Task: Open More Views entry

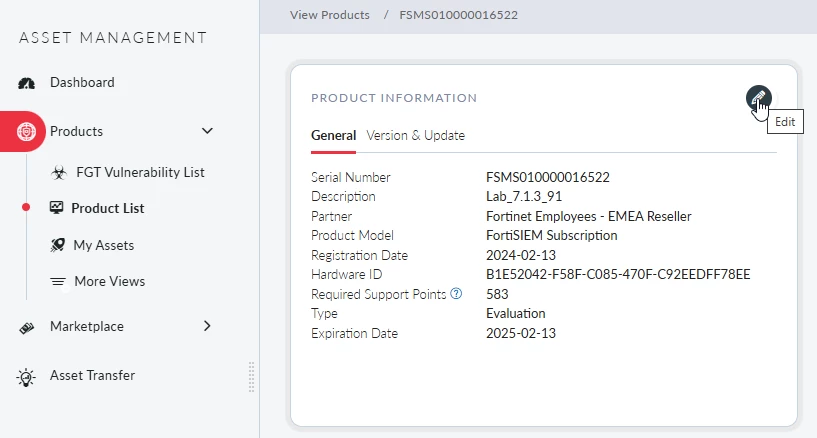Action: pos(110,281)
